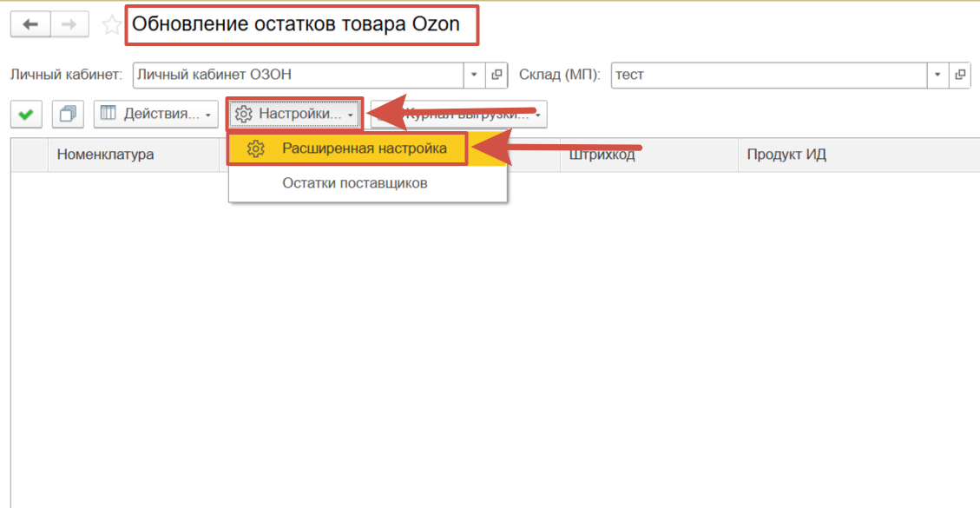Click the Штрихкод column header
Screen dimensions: 980x508
click(602, 155)
